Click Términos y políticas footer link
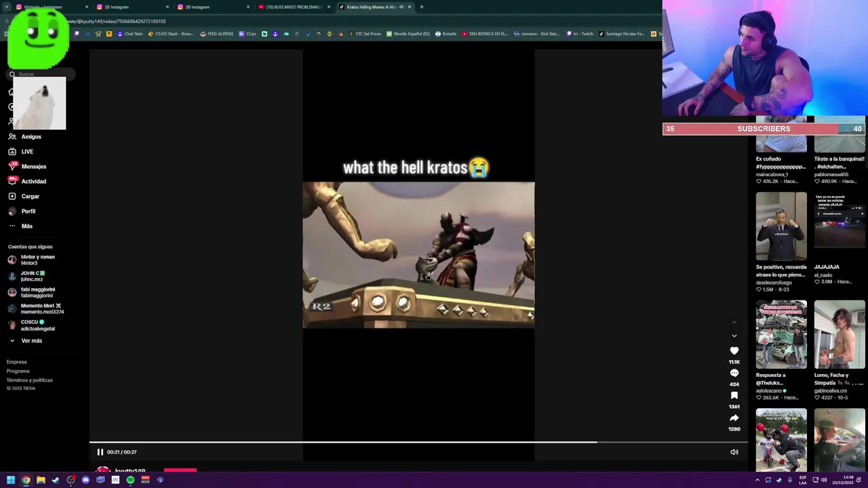The width and height of the screenshot is (868, 488). click(30, 380)
